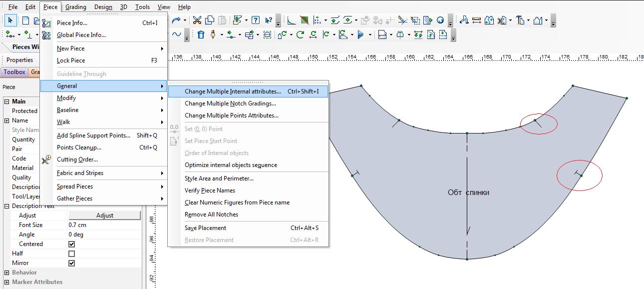Open the first toolbar overflow options handle
Screen dimensions: 644x289
tap(279, 20)
